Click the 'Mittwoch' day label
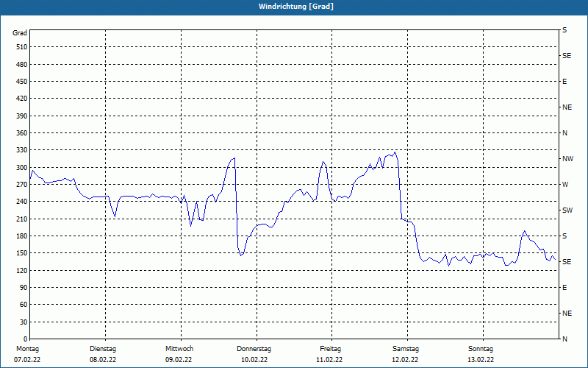This screenshot has width=588, height=368. [179, 349]
